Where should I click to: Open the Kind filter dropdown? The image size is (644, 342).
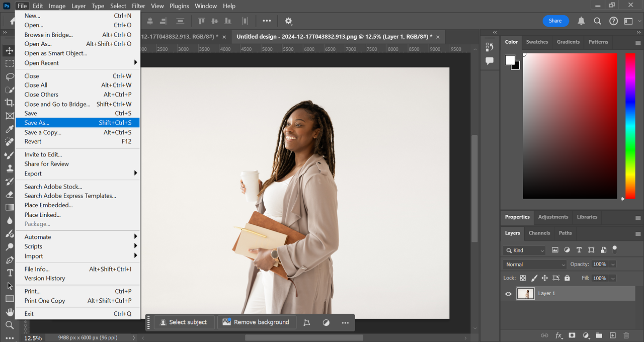point(524,250)
